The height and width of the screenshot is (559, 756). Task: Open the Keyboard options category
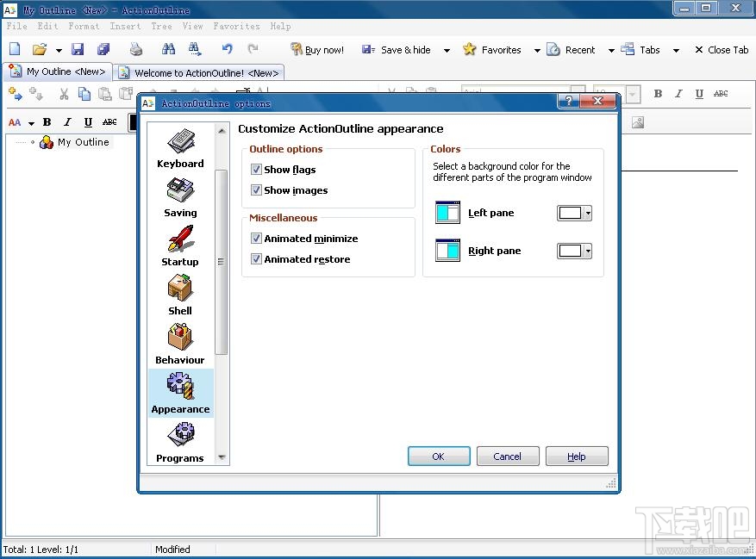click(180, 148)
